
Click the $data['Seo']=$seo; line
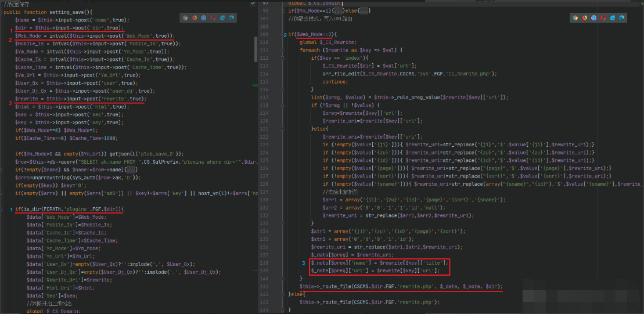click(x=52, y=295)
